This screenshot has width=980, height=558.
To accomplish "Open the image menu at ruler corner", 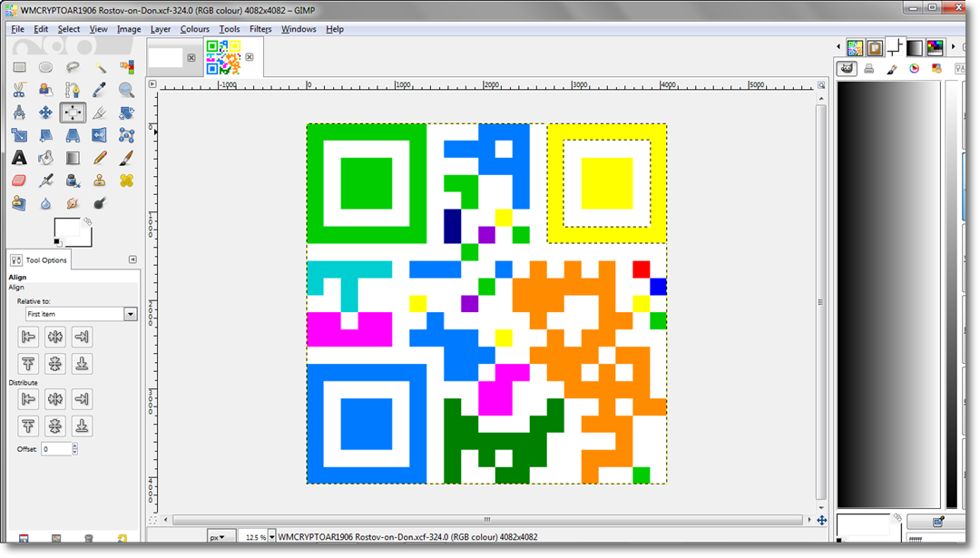I will (152, 83).
